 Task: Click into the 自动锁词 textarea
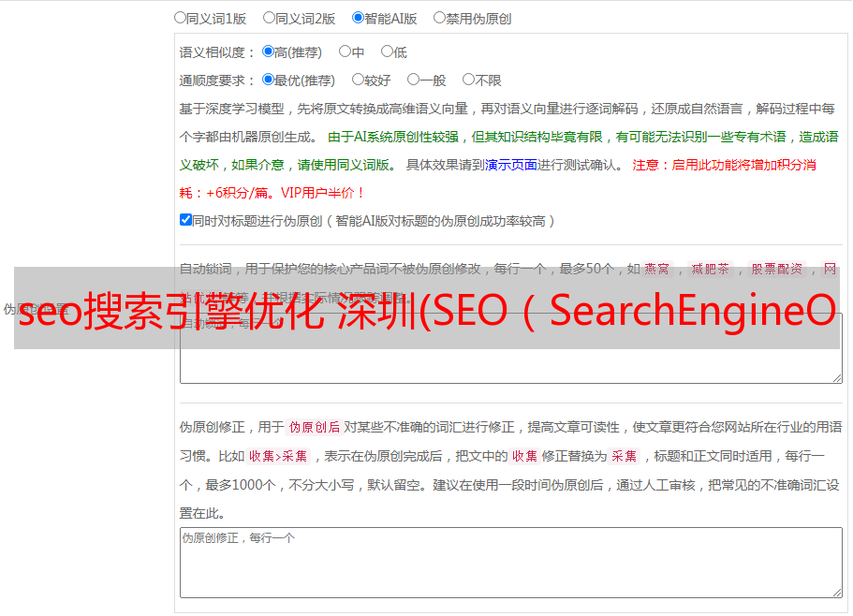pyautogui.click(x=511, y=348)
